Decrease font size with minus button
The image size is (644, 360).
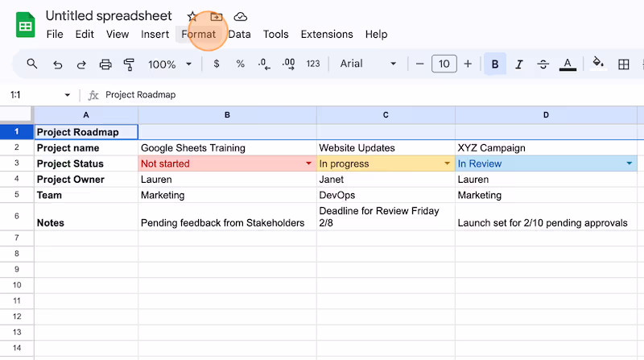(x=419, y=64)
